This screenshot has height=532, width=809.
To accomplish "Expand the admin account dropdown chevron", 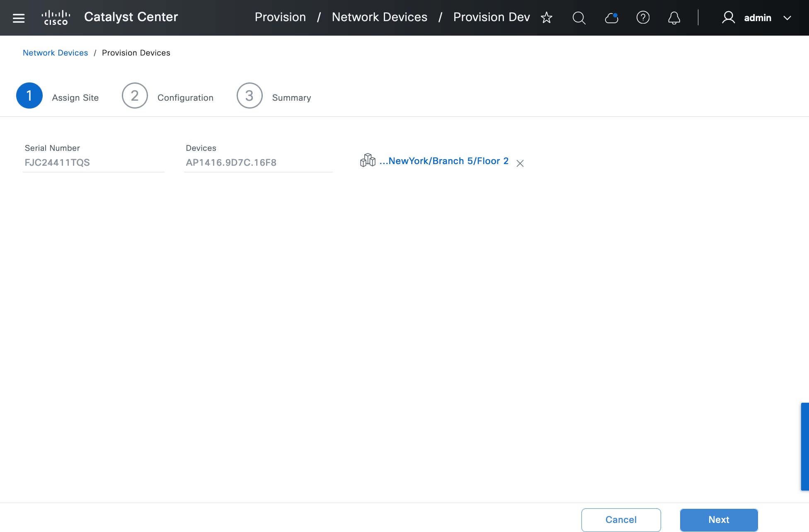I will point(787,18).
